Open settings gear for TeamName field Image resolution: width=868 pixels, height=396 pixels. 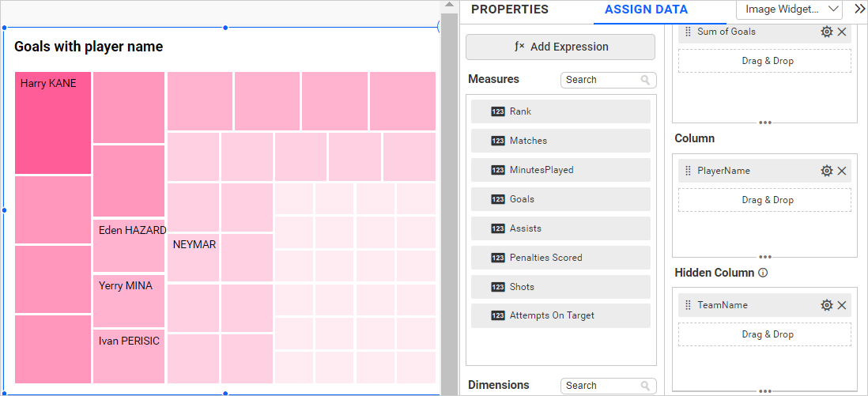click(x=827, y=305)
